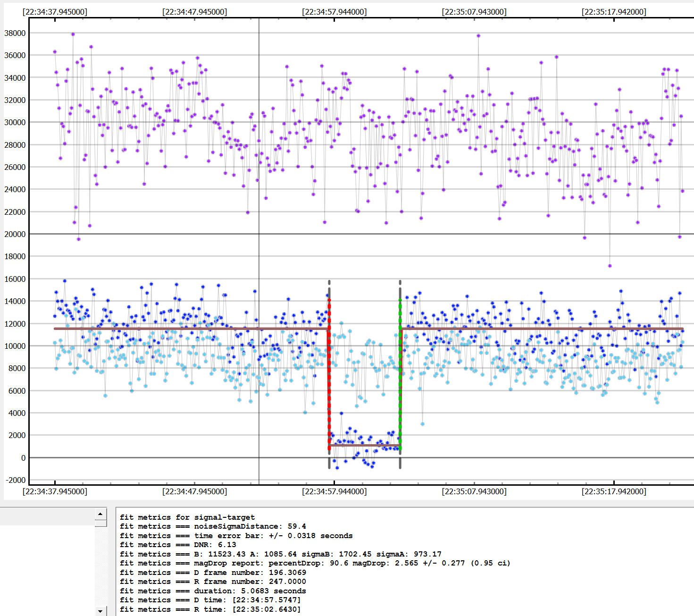Click the 'R time: [22:35:02.6430]' line
The image size is (694, 616).
210,609
